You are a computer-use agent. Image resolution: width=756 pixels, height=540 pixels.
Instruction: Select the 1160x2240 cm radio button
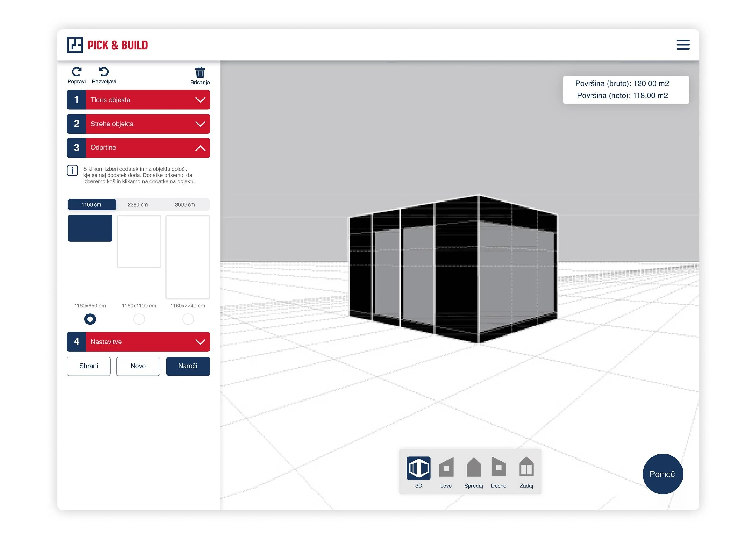click(188, 319)
